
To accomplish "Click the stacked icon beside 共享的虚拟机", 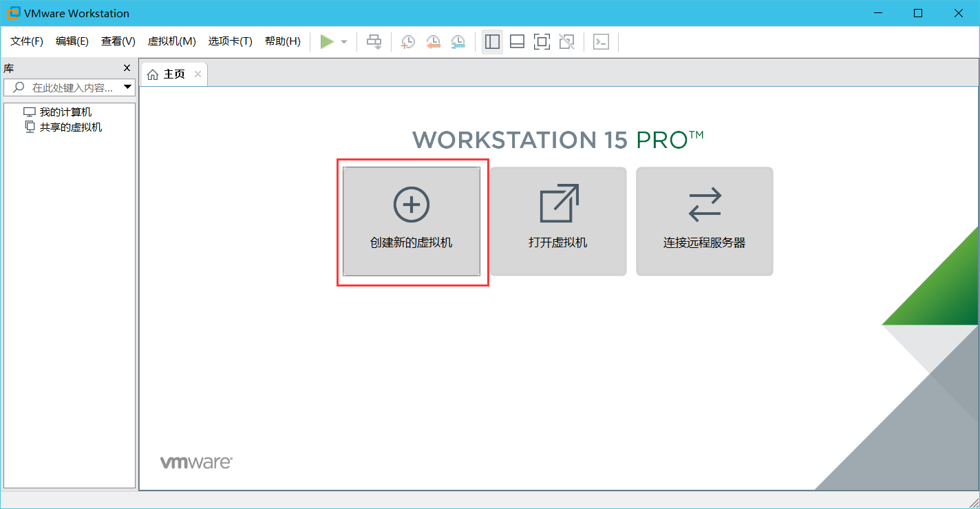I will click(x=30, y=127).
